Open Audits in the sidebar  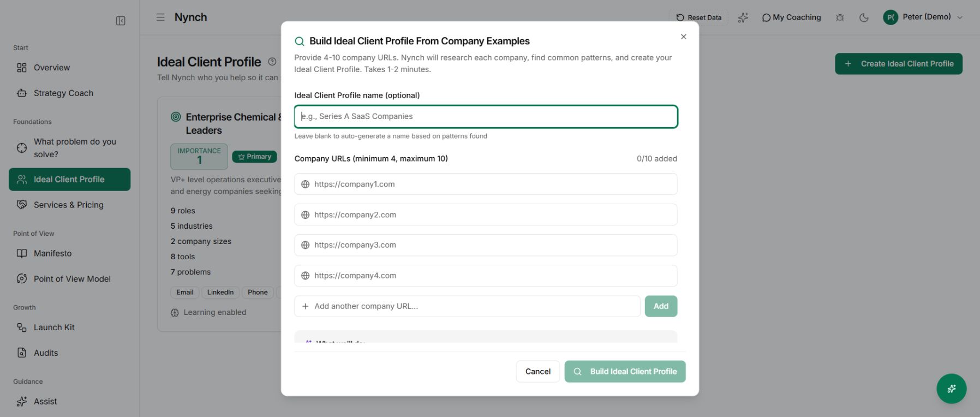[69, 353]
